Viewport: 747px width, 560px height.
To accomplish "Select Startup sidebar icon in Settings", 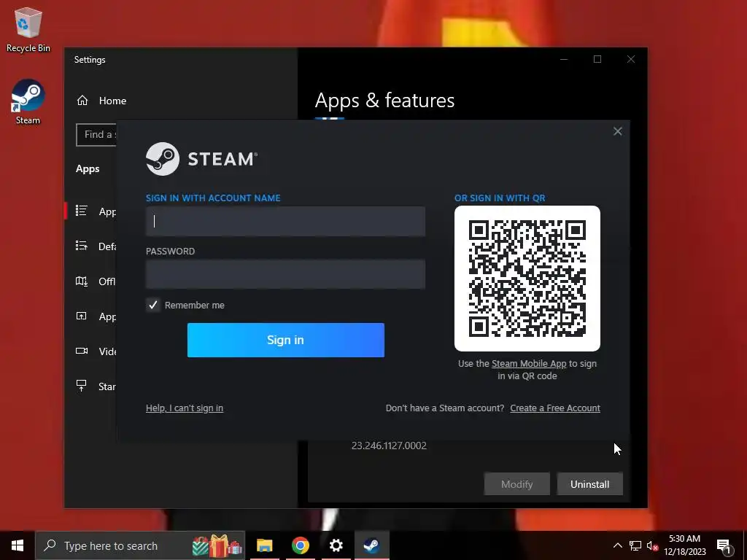I will [82, 386].
